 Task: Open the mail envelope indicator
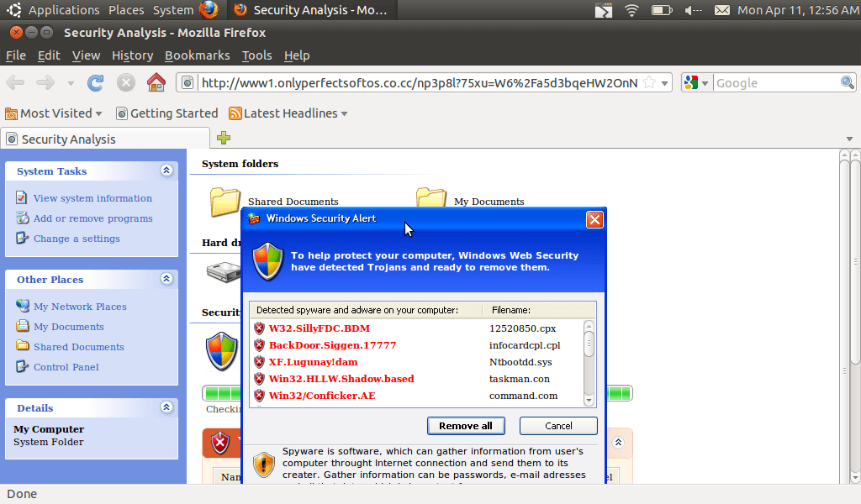pos(722,10)
